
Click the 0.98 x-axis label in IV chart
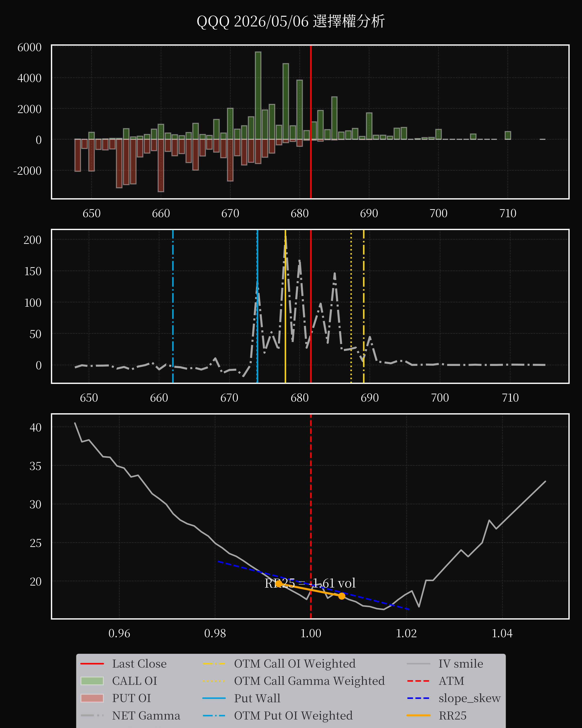click(x=215, y=633)
